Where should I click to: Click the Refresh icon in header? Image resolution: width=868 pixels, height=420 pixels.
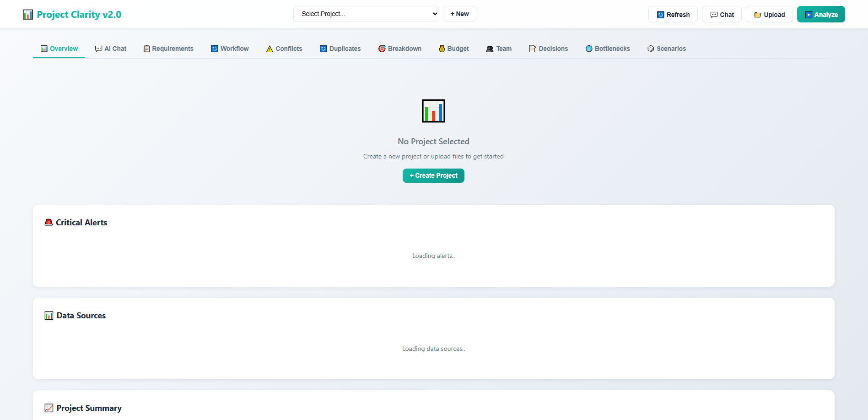[660, 15]
